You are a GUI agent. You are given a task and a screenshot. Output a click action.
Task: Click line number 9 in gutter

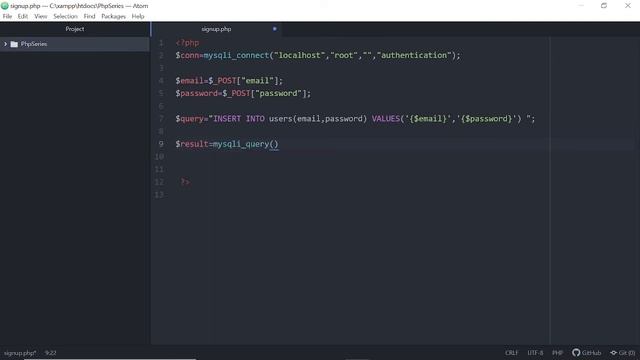(x=161, y=144)
